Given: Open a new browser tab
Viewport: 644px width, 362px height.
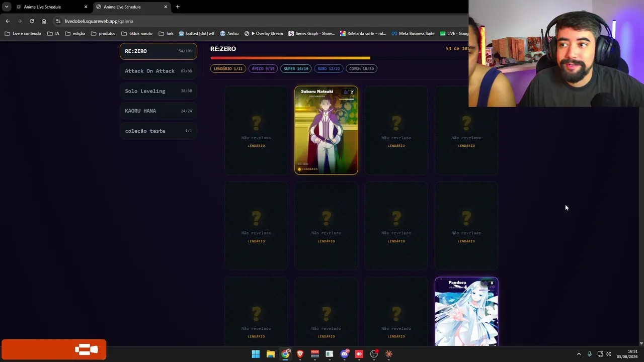Looking at the screenshot, I should [178, 7].
